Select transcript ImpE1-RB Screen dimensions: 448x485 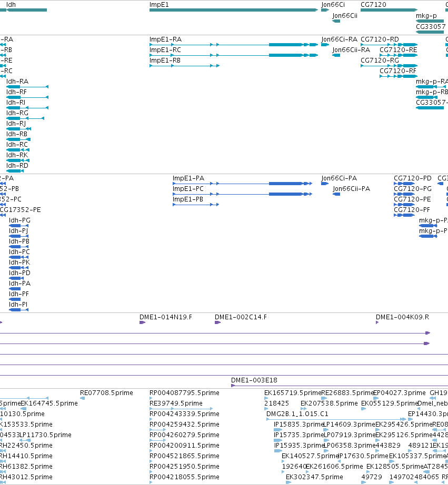(x=185, y=66)
